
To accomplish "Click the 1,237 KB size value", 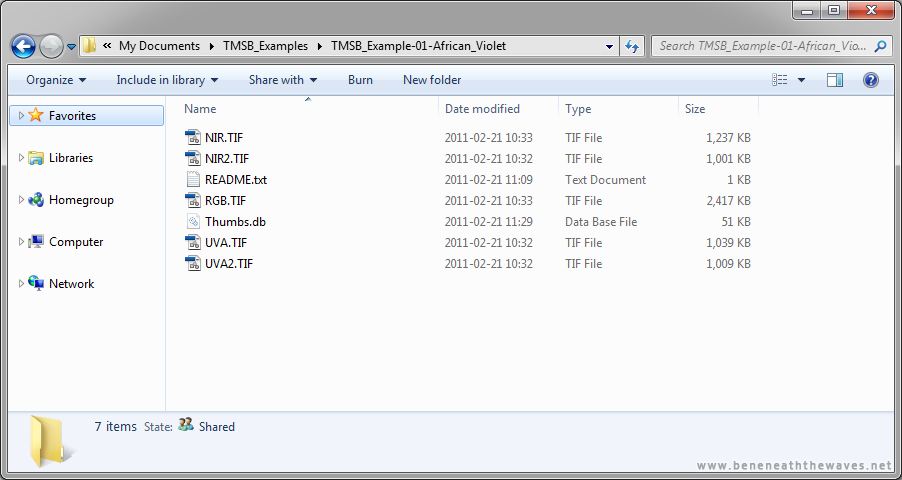I will click(x=728, y=138).
